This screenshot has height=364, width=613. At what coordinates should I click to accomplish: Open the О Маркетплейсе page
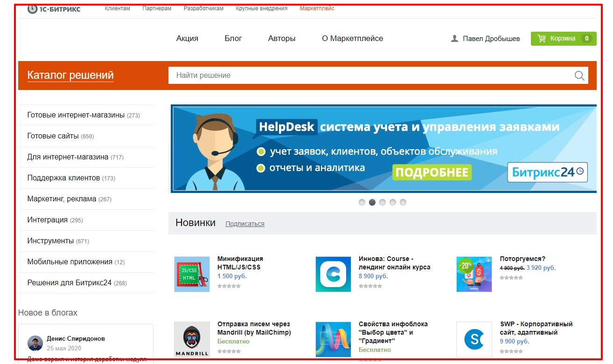pos(353,39)
